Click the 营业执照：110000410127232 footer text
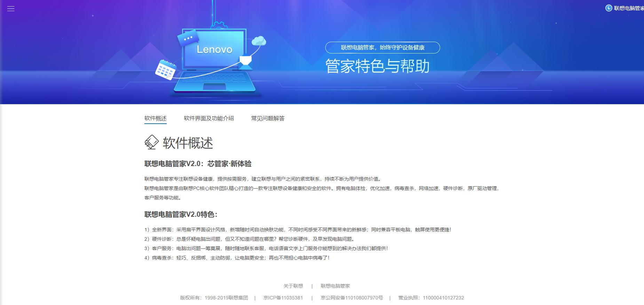The height and width of the screenshot is (305, 644). (431, 298)
